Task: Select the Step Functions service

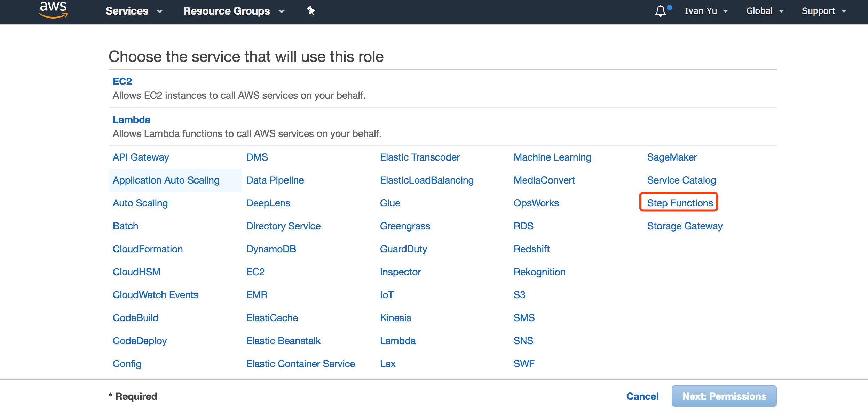Action: pos(680,203)
